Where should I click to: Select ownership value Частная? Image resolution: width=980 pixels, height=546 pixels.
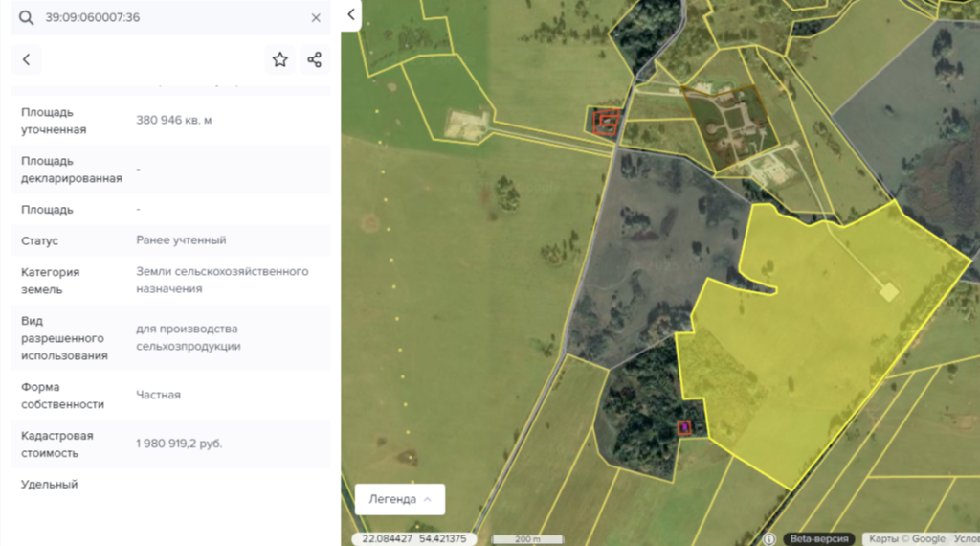tap(158, 395)
